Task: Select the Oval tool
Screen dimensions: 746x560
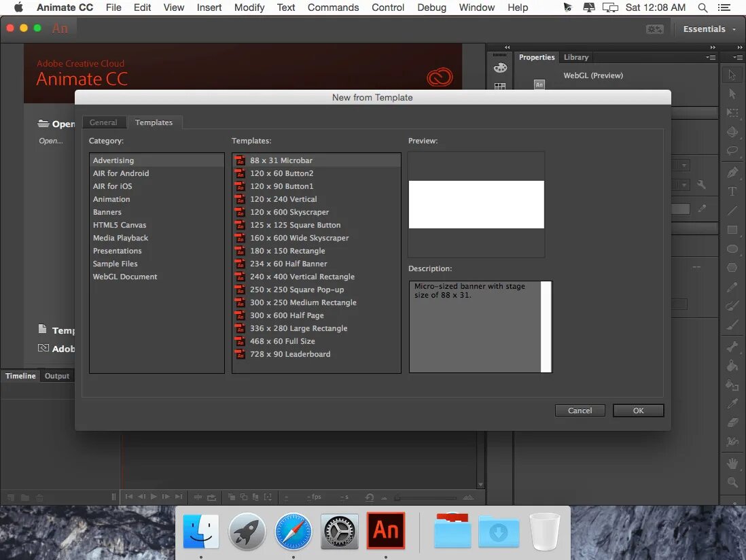Action: click(x=732, y=249)
